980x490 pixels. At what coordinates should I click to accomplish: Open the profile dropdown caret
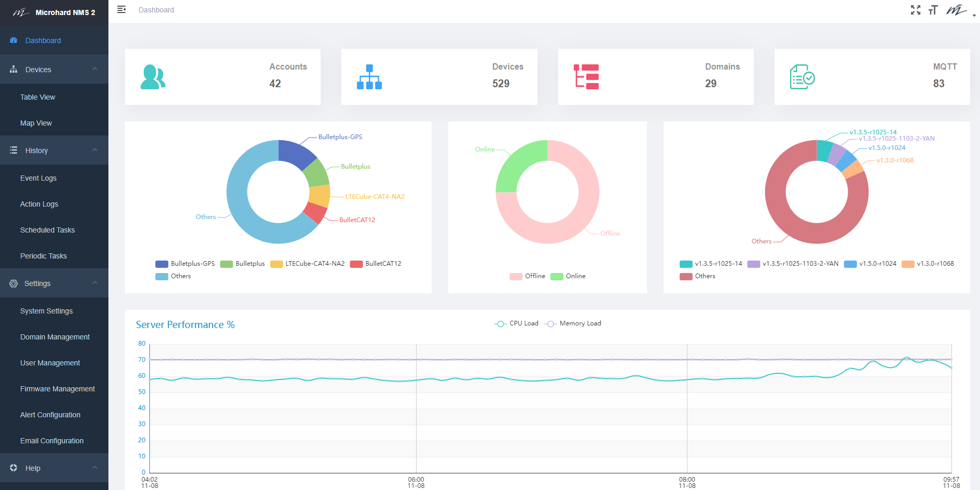974,16
